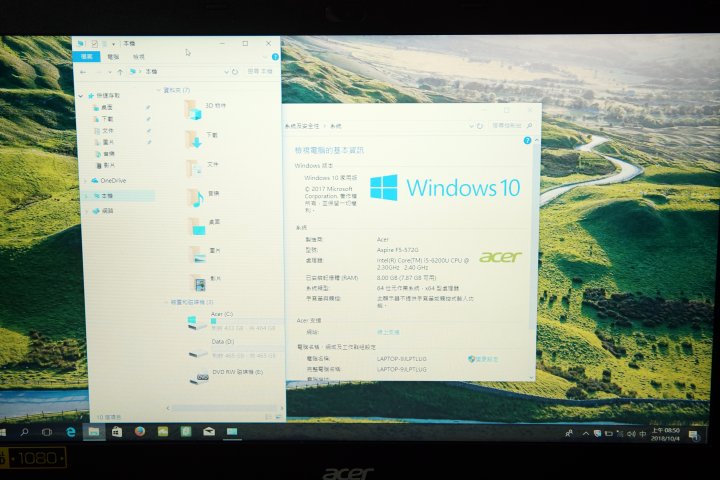This screenshot has width=720, height=480.
Task: Open the Music folder with note icon
Action: [x=196, y=198]
